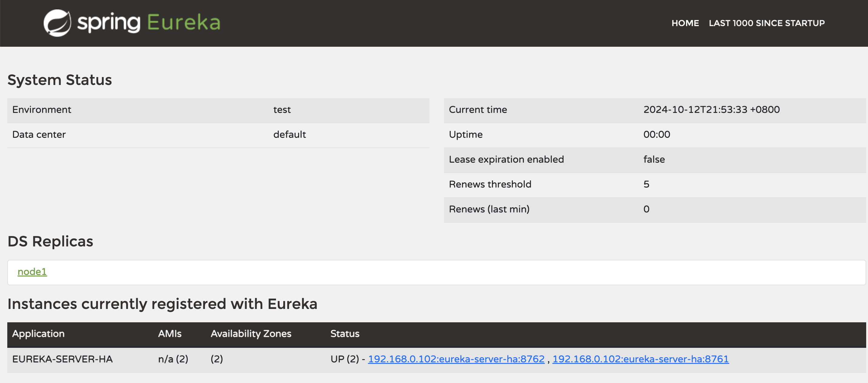Click the Uptime value 00:00
The image size is (868, 383).
(x=656, y=134)
